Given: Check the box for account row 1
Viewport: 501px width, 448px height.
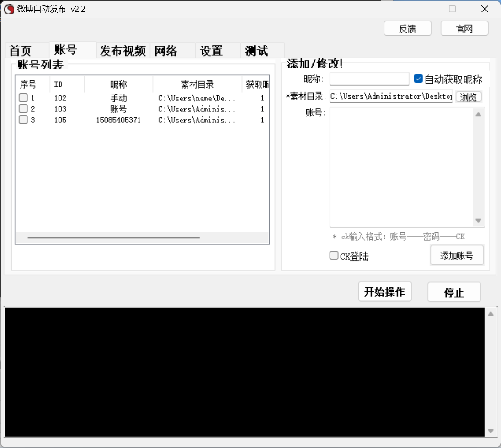Looking at the screenshot, I should 23,98.
